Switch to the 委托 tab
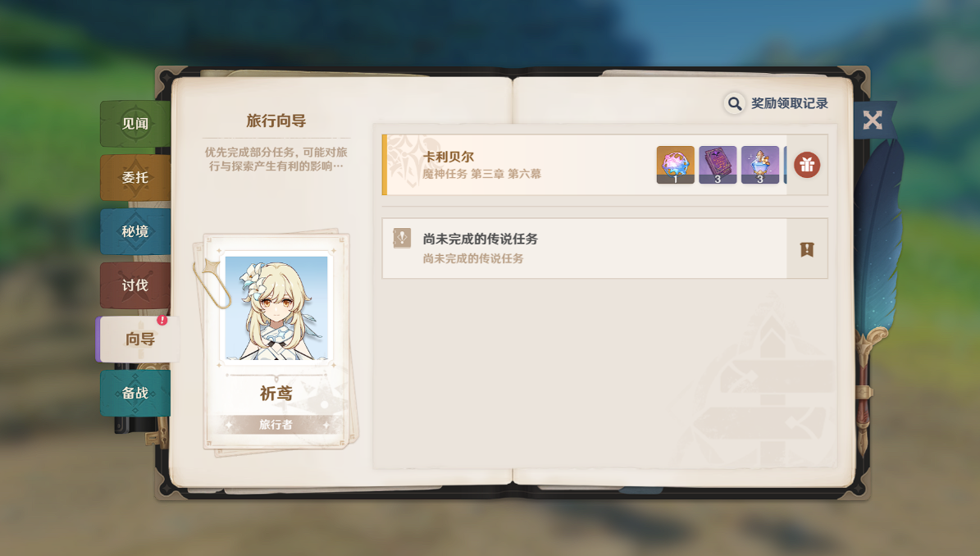This screenshot has width=980, height=556. pyautogui.click(x=135, y=177)
